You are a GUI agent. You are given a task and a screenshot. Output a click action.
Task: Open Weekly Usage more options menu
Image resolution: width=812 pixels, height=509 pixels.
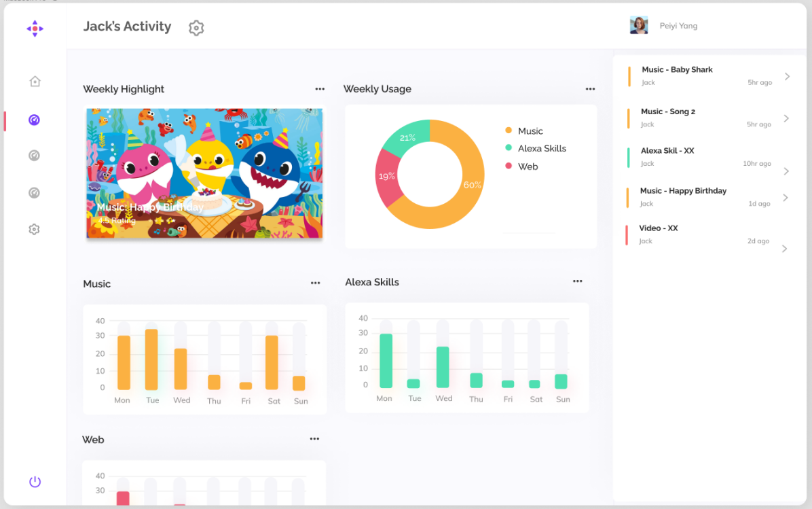pyautogui.click(x=591, y=88)
